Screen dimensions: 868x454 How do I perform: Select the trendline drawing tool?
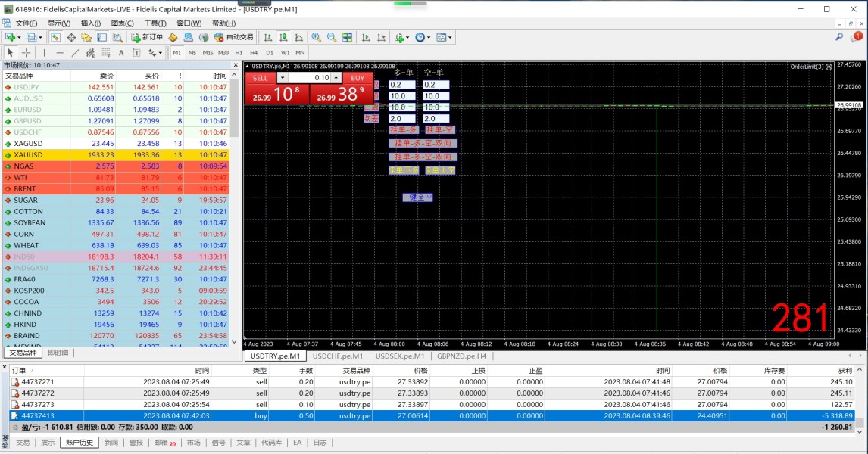(x=75, y=53)
